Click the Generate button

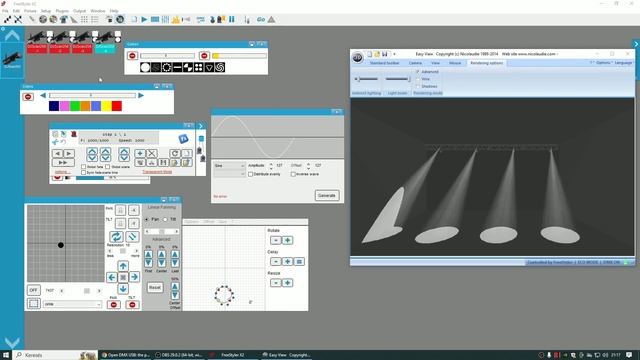pos(327,196)
